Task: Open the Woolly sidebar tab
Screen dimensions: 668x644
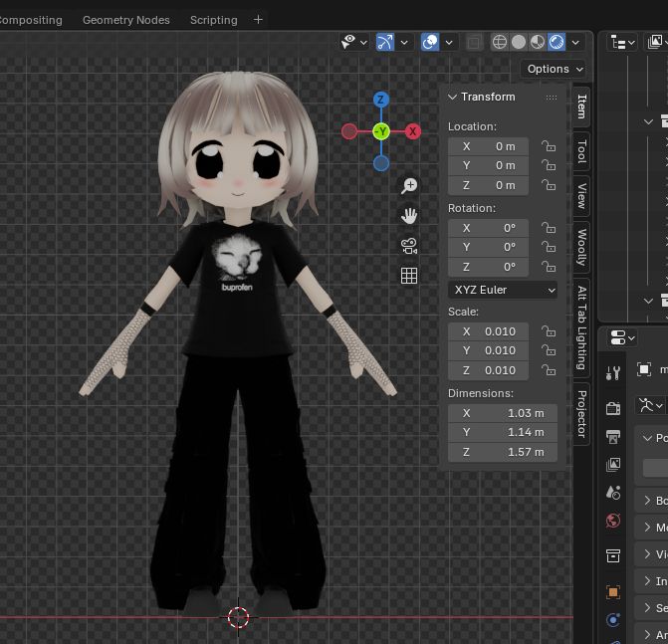Action: (582, 248)
